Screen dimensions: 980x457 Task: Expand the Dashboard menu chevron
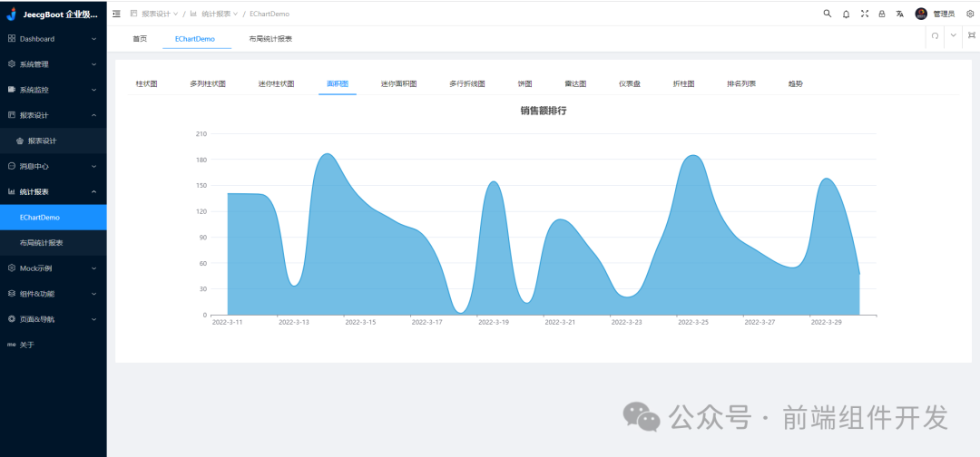point(93,39)
